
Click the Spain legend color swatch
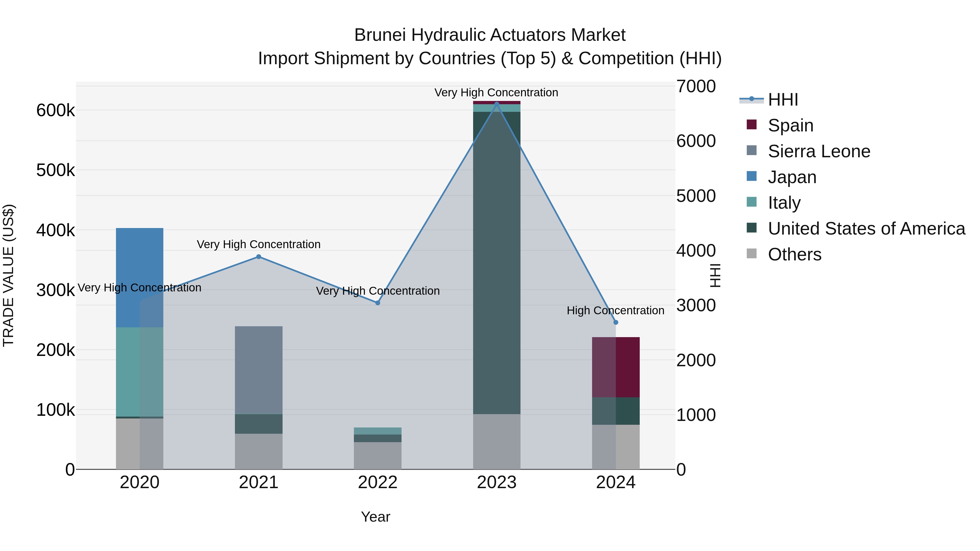pyautogui.click(x=751, y=124)
